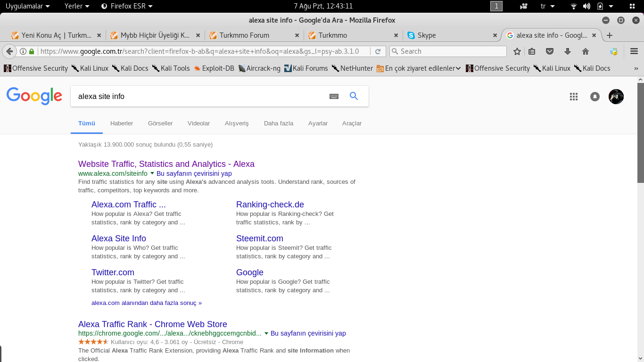This screenshot has width=644, height=362.
Task: Show more bookmarks via the overflow chevron
Action: tap(636, 68)
